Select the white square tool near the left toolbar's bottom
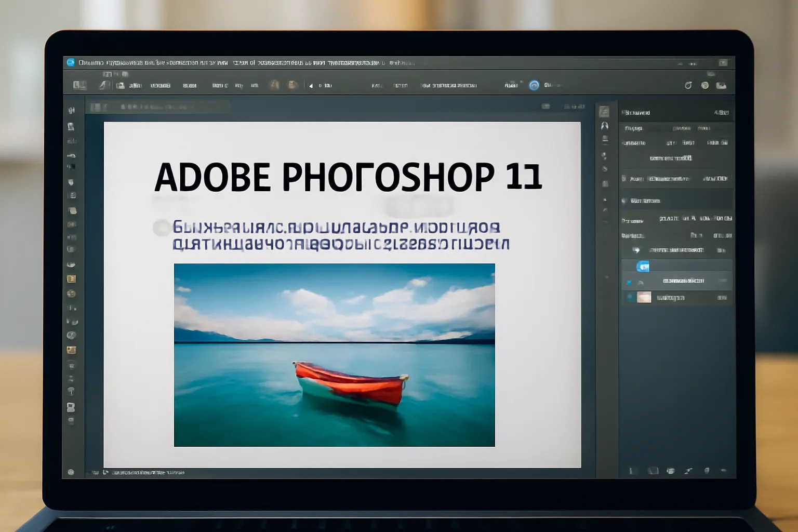The width and height of the screenshot is (798, 532). (x=71, y=407)
